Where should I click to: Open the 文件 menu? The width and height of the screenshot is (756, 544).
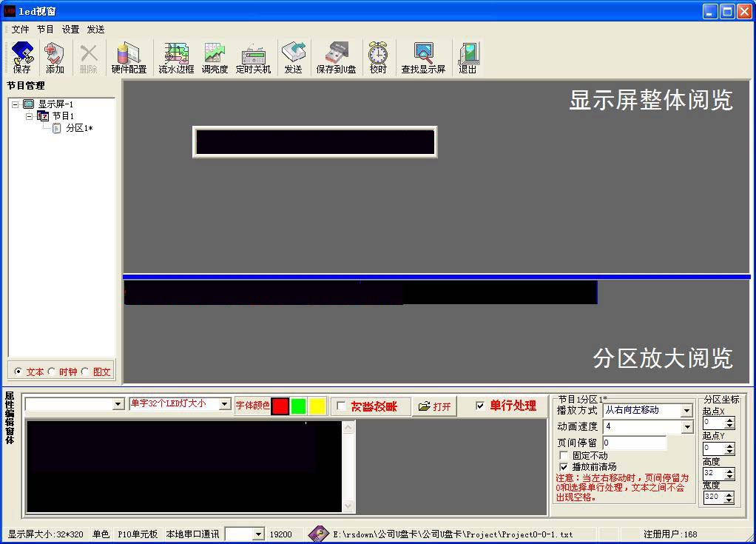click(x=20, y=30)
